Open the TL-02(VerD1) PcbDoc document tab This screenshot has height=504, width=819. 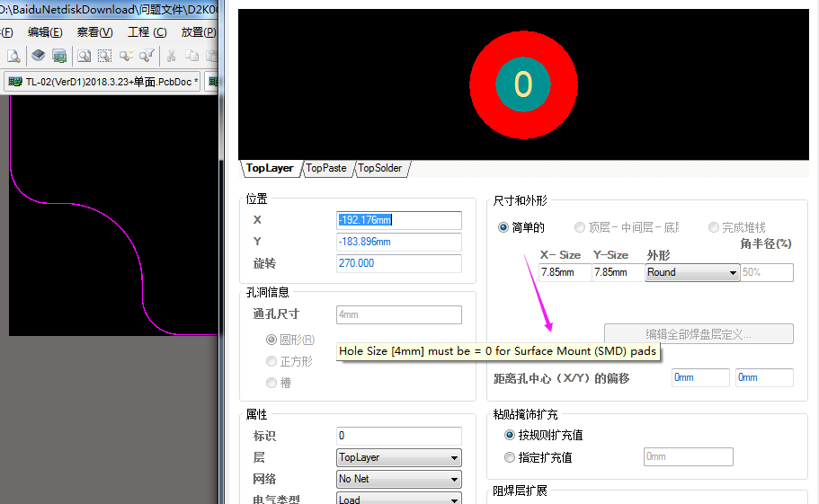pos(102,82)
